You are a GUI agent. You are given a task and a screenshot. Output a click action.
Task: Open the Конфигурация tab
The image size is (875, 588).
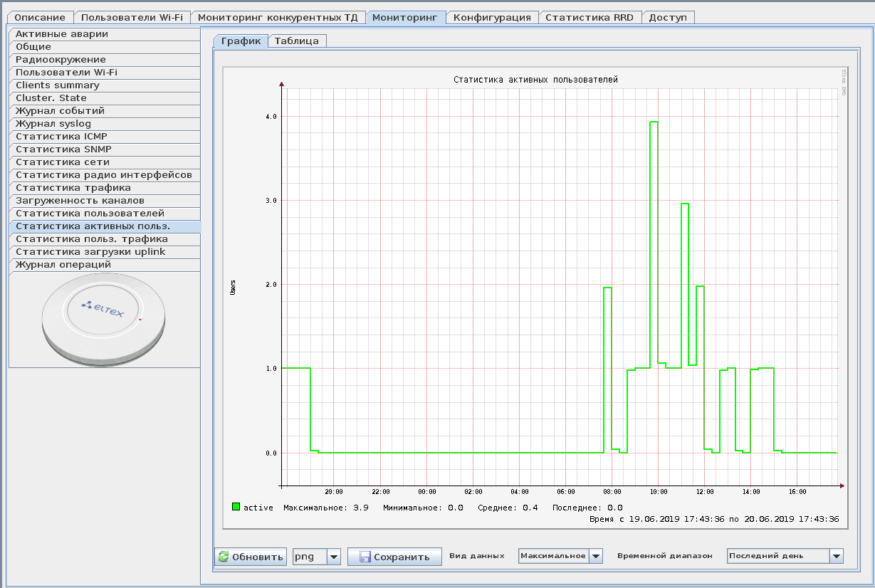(492, 17)
